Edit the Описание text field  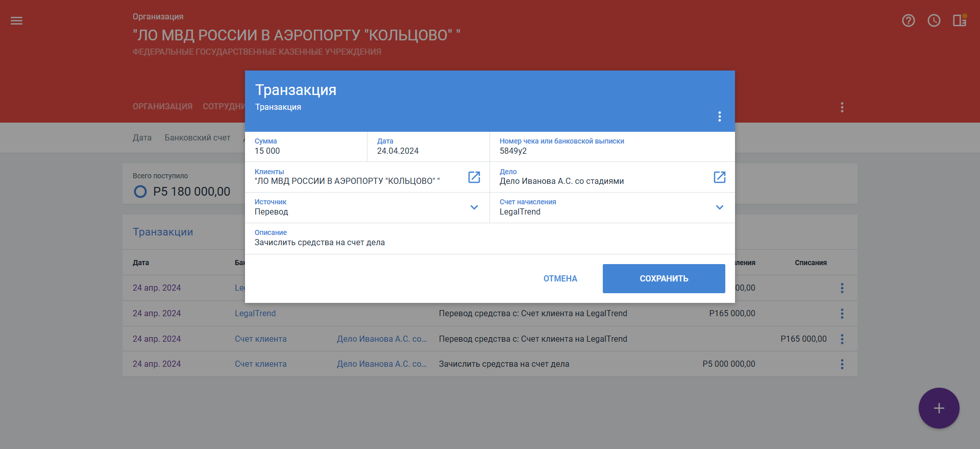489,243
